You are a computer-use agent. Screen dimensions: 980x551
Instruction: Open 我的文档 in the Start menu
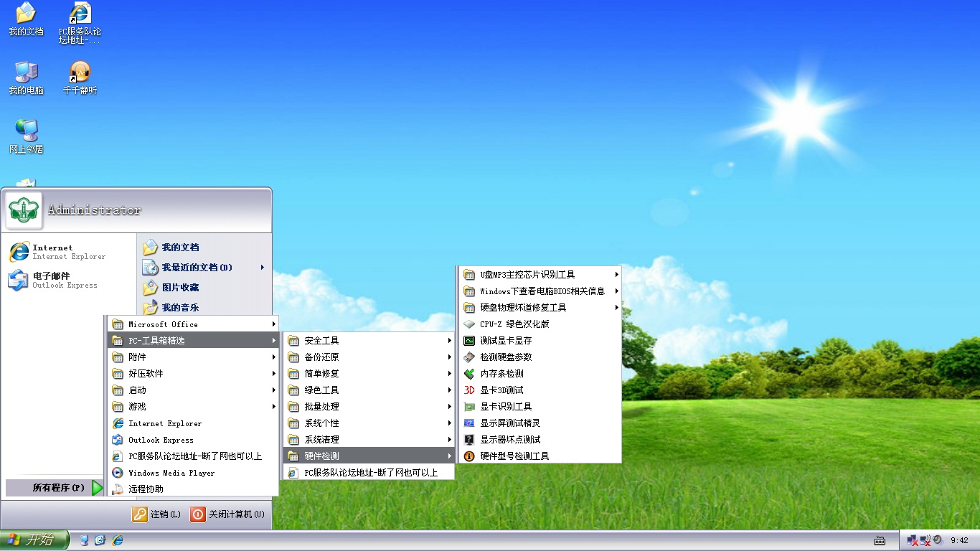pyautogui.click(x=204, y=248)
